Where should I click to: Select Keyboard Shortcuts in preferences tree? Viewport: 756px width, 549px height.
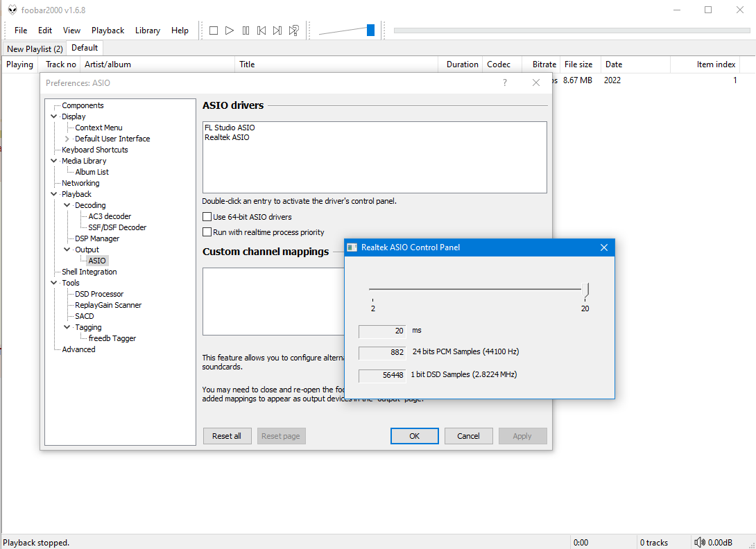94,150
